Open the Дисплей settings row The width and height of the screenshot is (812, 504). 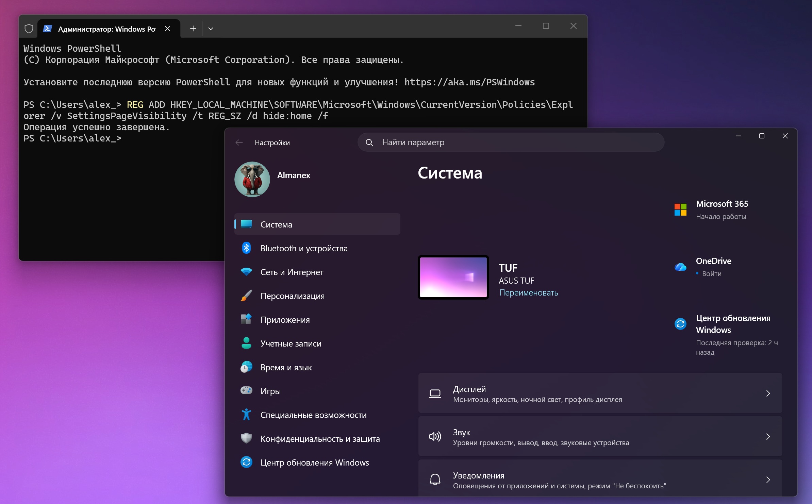tap(600, 393)
